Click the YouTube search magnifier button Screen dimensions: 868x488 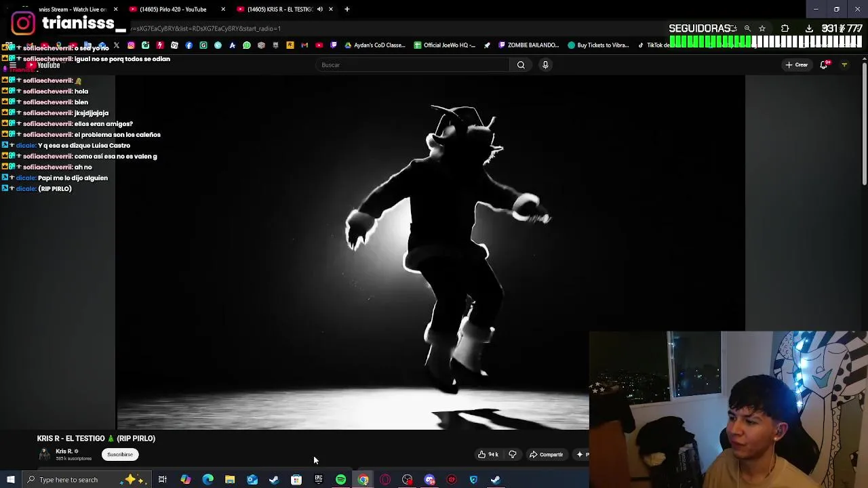point(521,65)
